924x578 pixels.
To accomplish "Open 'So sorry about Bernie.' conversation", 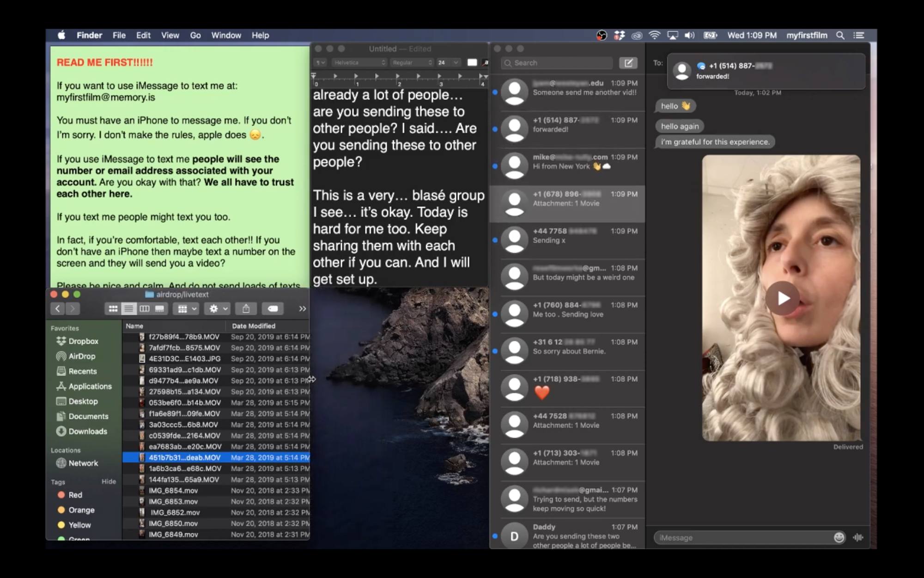I will (x=567, y=351).
